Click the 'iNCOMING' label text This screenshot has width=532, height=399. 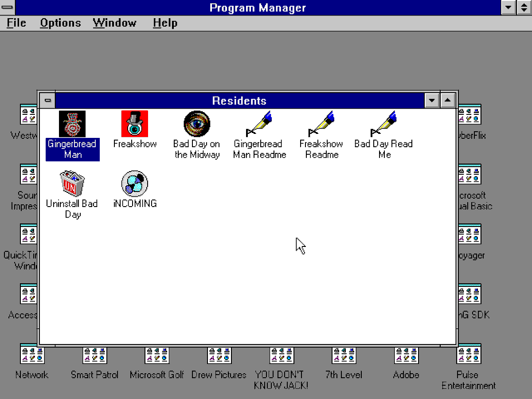(135, 203)
